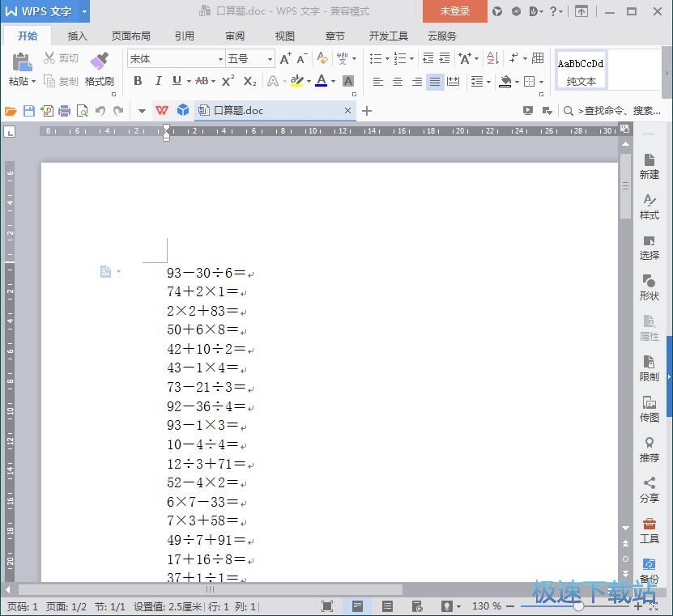
Task: Apply subscript formatting
Action: [x=249, y=81]
